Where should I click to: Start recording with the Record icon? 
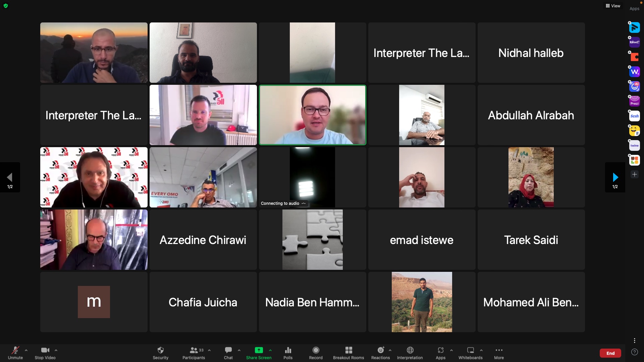[x=316, y=350]
